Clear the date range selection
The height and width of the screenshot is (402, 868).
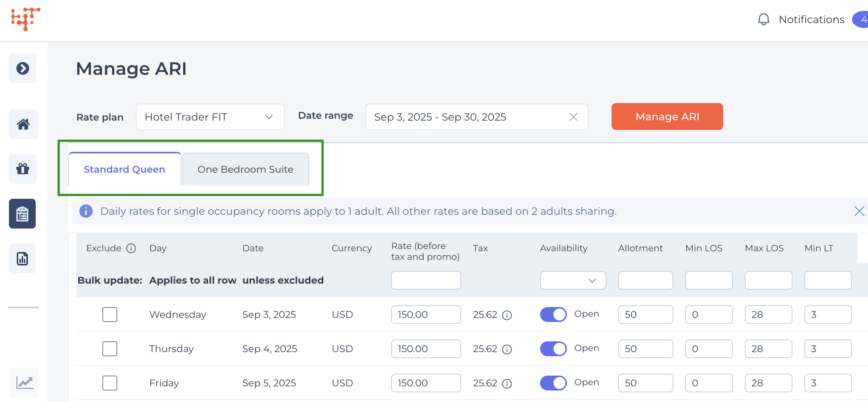click(573, 117)
